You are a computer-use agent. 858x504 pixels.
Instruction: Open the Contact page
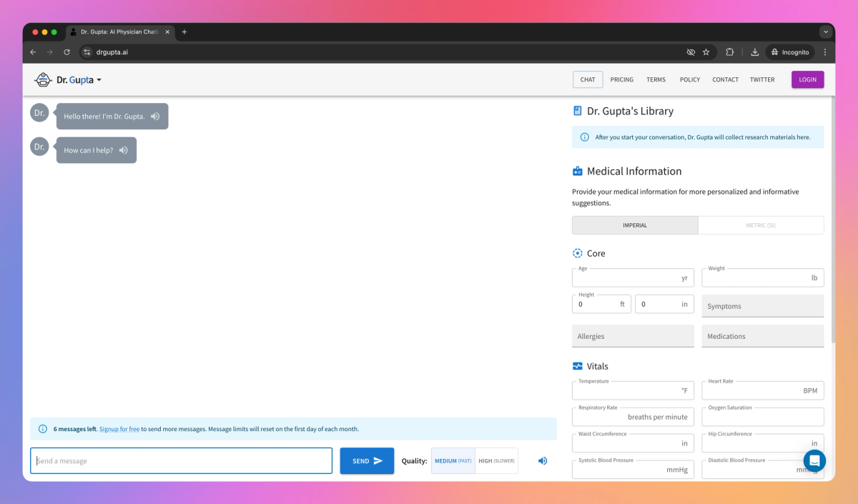click(725, 80)
